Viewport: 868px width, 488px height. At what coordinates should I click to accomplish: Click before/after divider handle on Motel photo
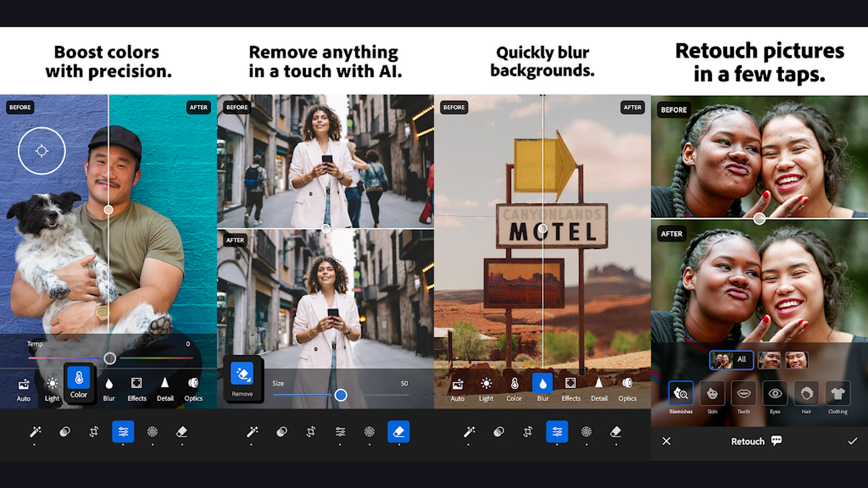tap(542, 229)
